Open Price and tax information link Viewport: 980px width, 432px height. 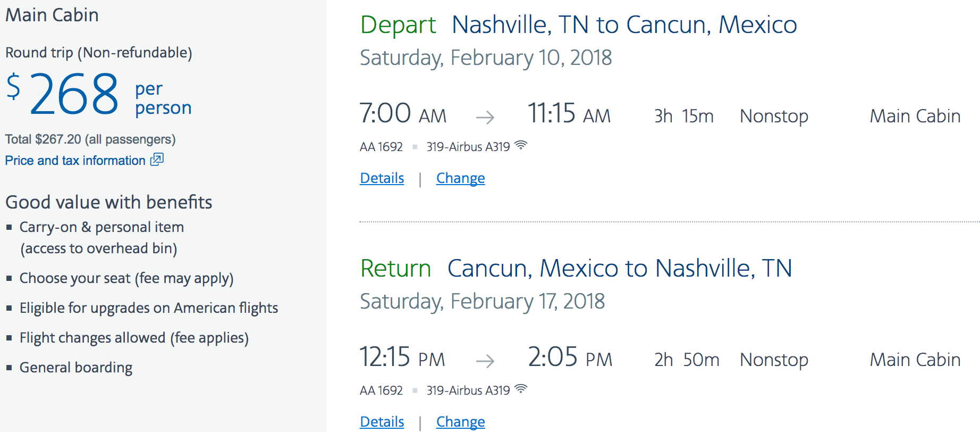point(75,161)
